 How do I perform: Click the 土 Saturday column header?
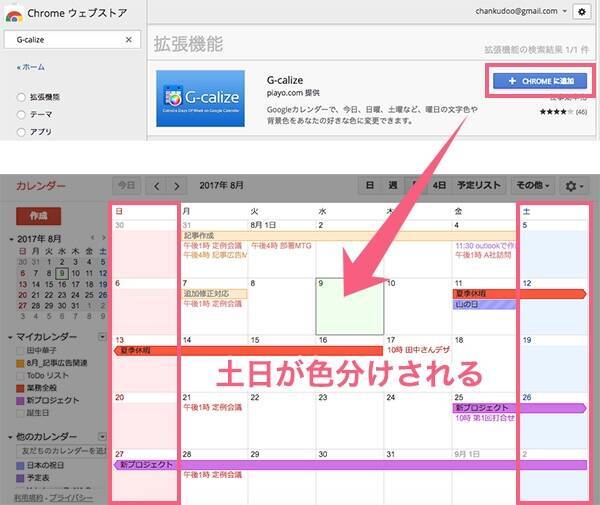point(527,212)
